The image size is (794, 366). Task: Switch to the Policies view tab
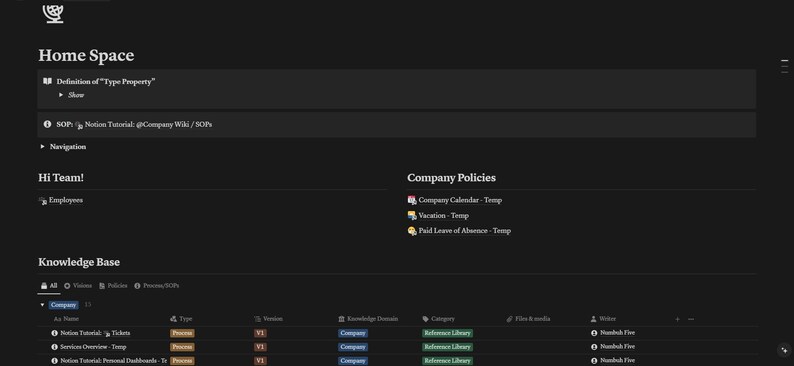[113, 286]
